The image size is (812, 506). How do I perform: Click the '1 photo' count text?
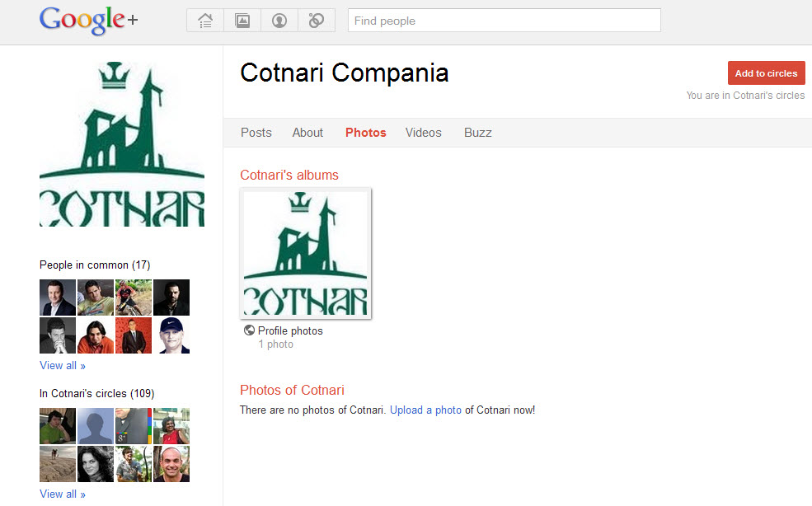pos(276,344)
